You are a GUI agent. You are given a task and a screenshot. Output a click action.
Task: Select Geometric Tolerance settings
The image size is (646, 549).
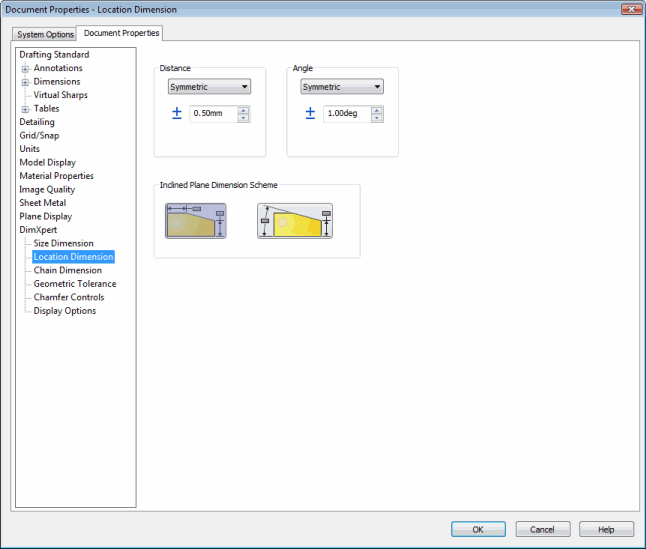click(75, 284)
